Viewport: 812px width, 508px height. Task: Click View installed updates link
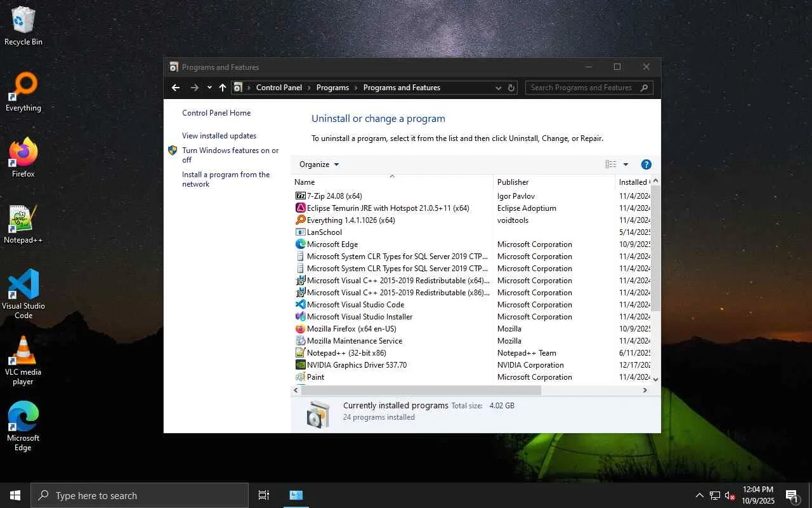point(219,136)
